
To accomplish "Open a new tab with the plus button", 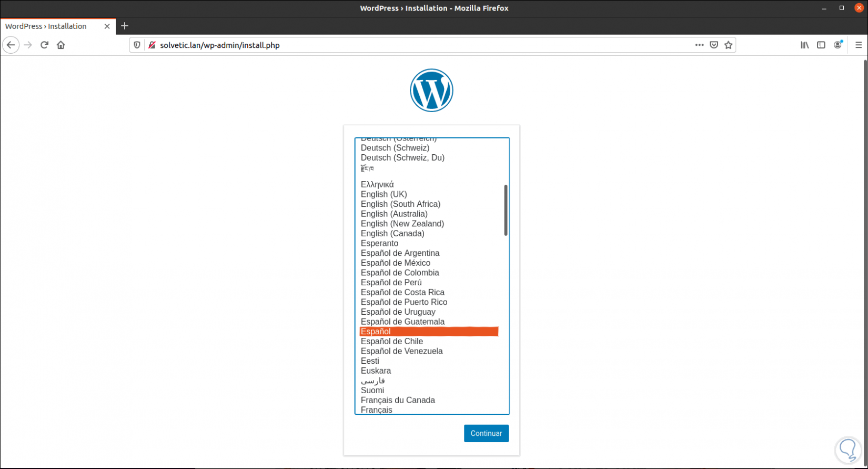I will point(125,26).
